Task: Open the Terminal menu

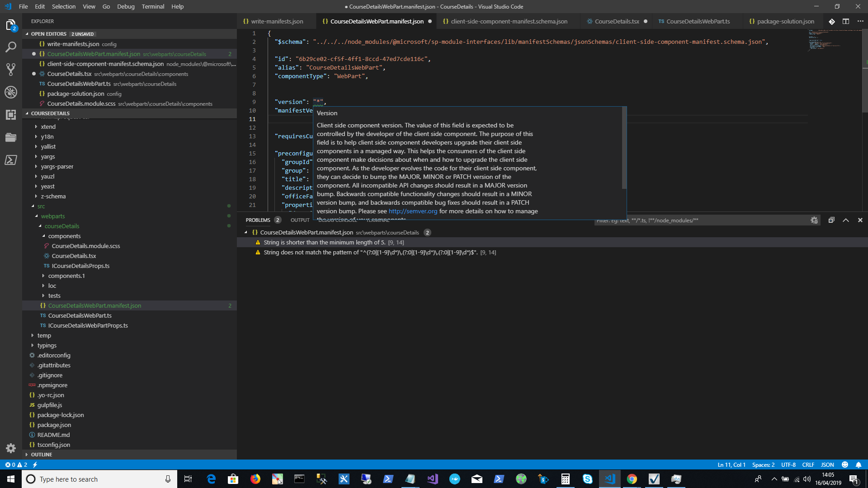Action: [153, 6]
